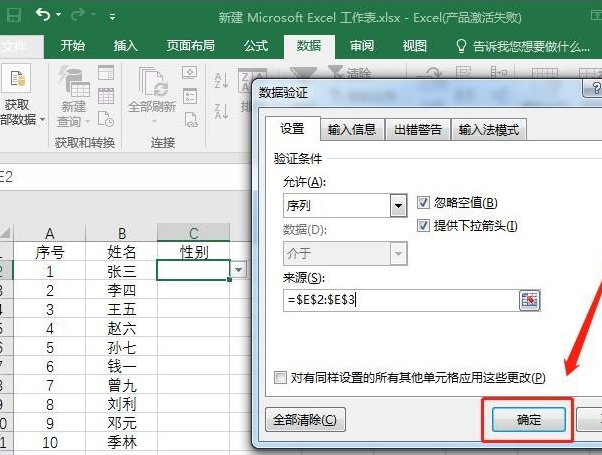Toggle the 忽略空值 checkbox
The width and height of the screenshot is (602, 455).
click(x=423, y=202)
